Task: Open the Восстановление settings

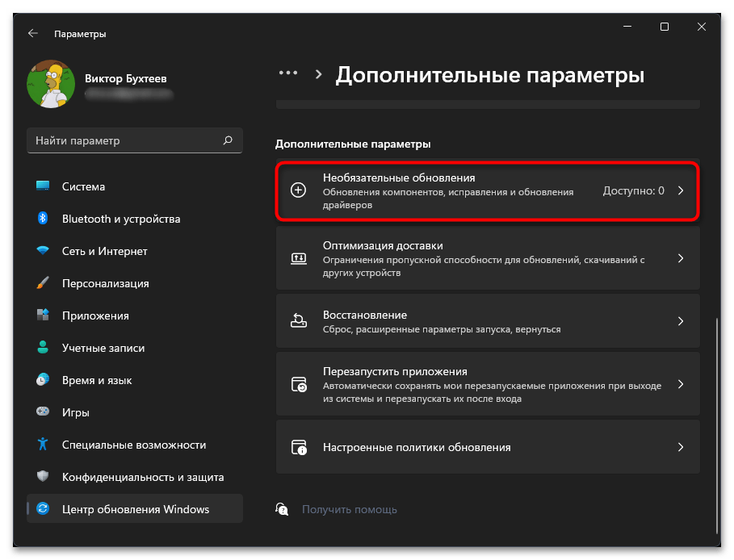Action: pyautogui.click(x=488, y=321)
